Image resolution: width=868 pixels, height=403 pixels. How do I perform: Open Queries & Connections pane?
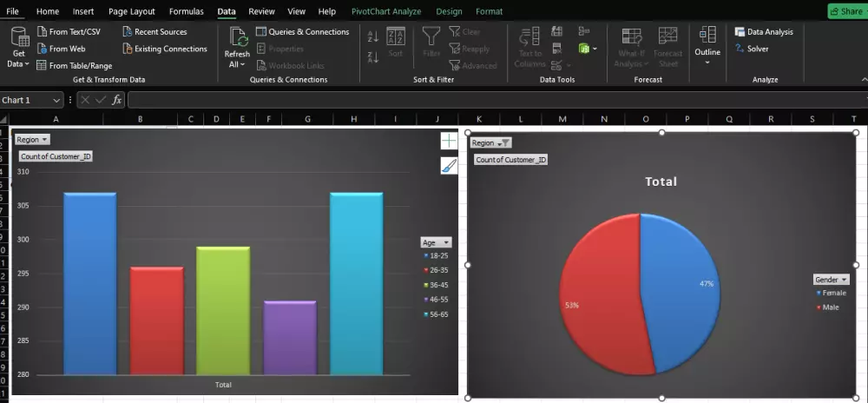click(x=302, y=31)
